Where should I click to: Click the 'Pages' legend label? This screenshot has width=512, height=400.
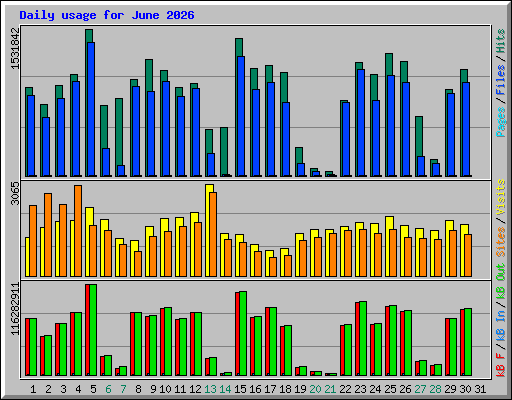(x=501, y=122)
